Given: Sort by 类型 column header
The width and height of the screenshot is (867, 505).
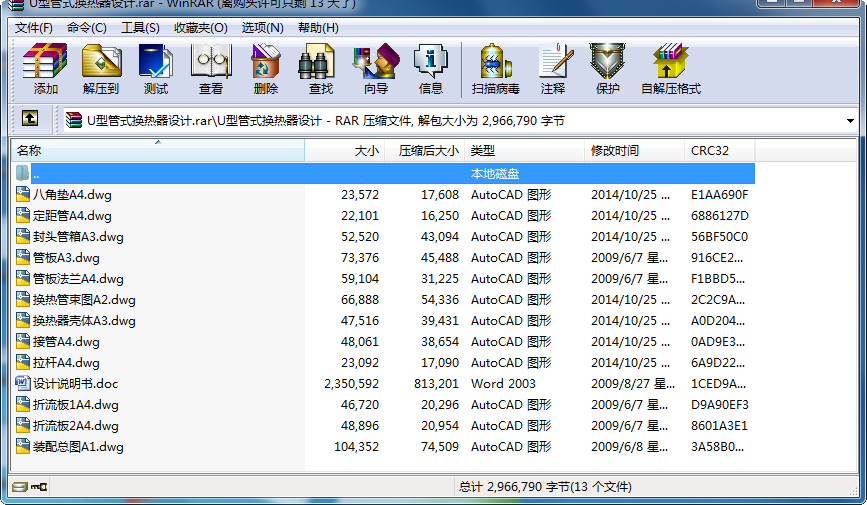Looking at the screenshot, I should (524, 150).
